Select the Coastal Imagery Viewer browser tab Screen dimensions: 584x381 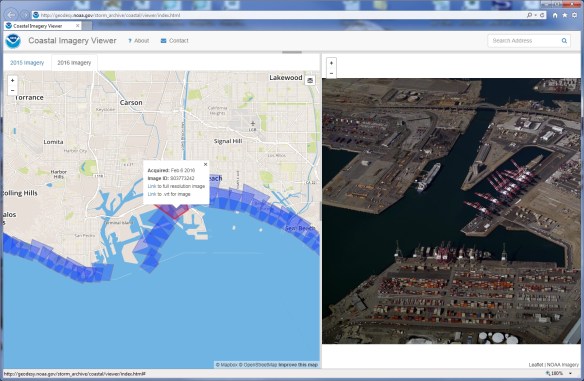pos(42,26)
